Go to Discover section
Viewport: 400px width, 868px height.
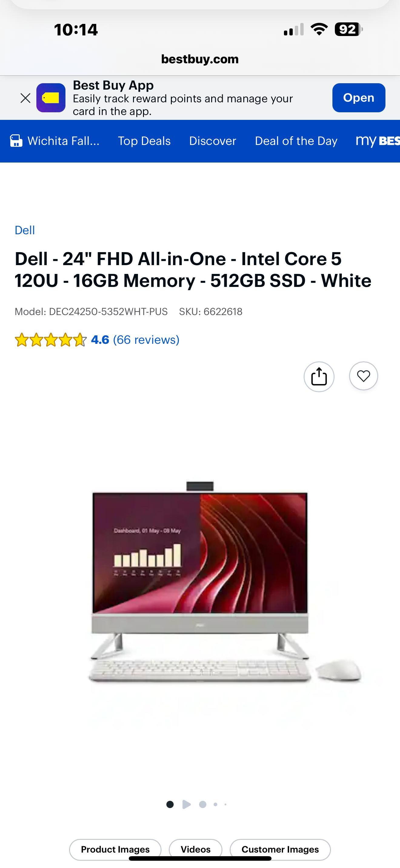tap(212, 141)
